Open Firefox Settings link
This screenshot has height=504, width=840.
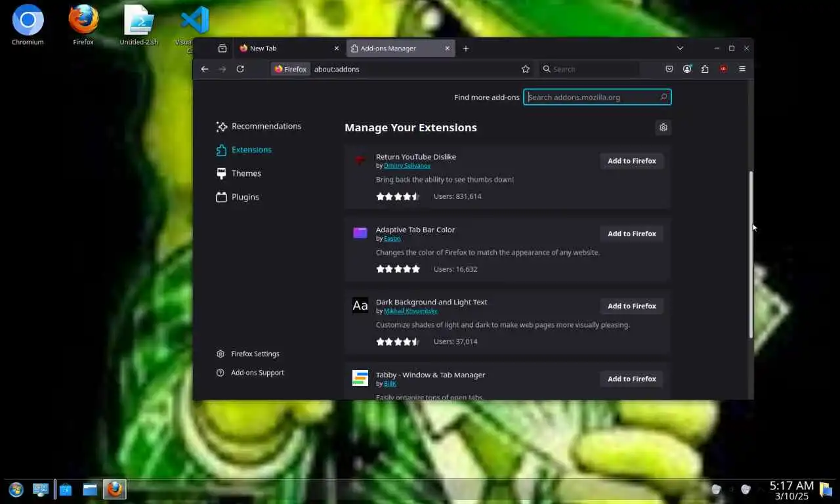[248, 354]
